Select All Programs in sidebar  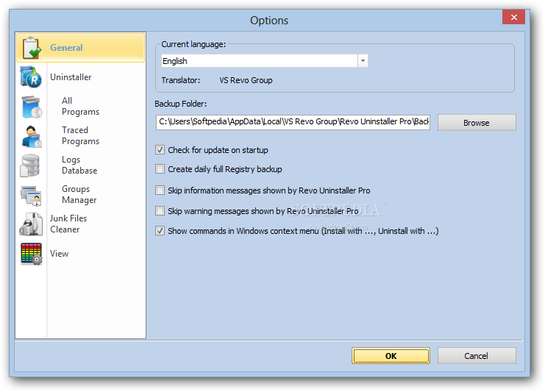click(80, 107)
